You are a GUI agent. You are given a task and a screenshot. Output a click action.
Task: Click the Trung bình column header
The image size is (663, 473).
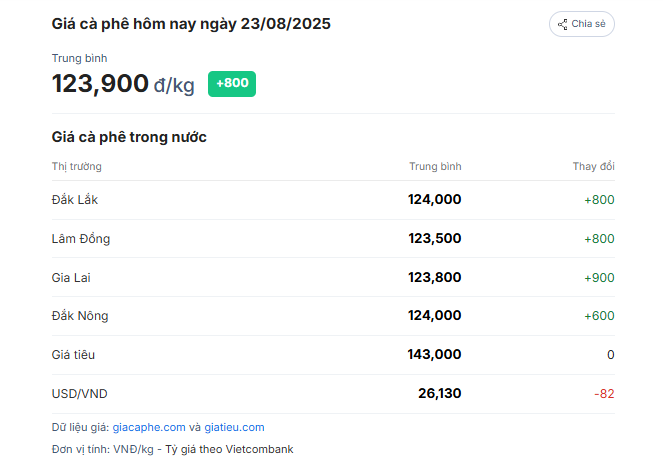click(x=435, y=167)
